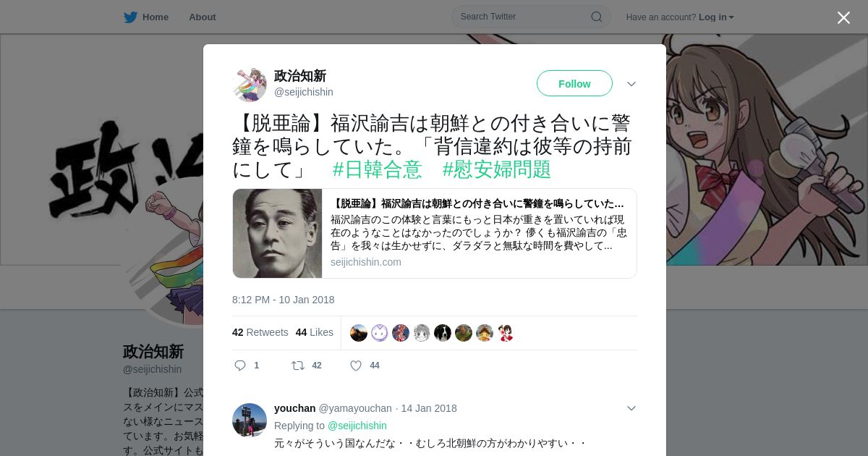Viewport: 868px width, 456px height.
Task: Click the first liker avatar in row
Action: (359, 333)
